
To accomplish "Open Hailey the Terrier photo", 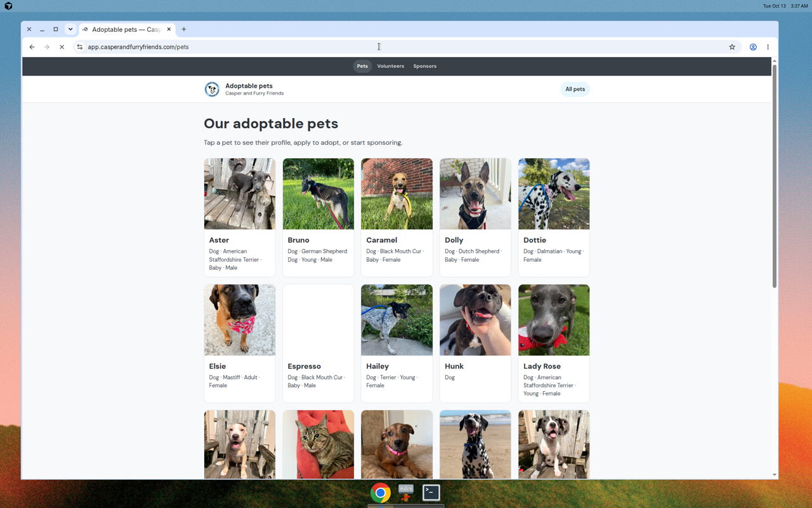I will [x=397, y=320].
